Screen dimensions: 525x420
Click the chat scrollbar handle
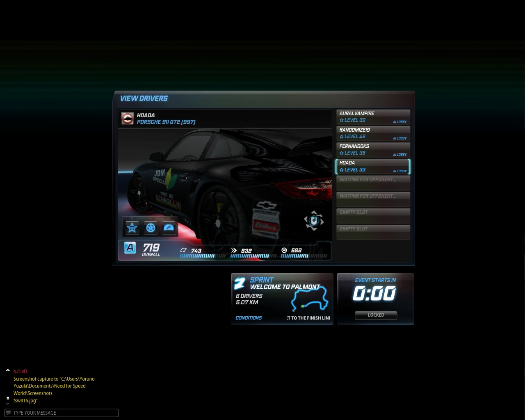tap(8, 398)
